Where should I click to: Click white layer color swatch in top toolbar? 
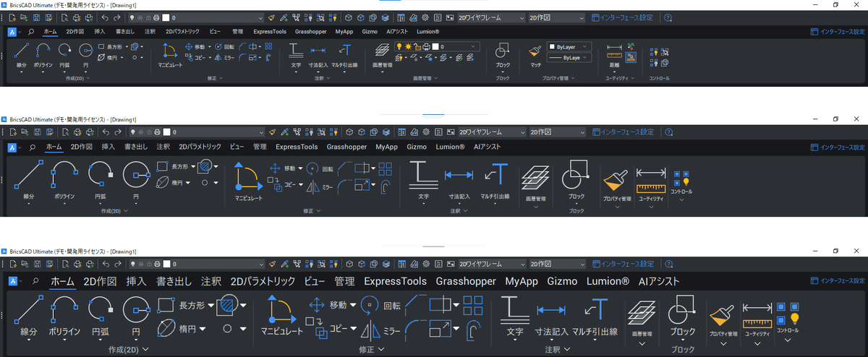pyautogui.click(x=165, y=17)
